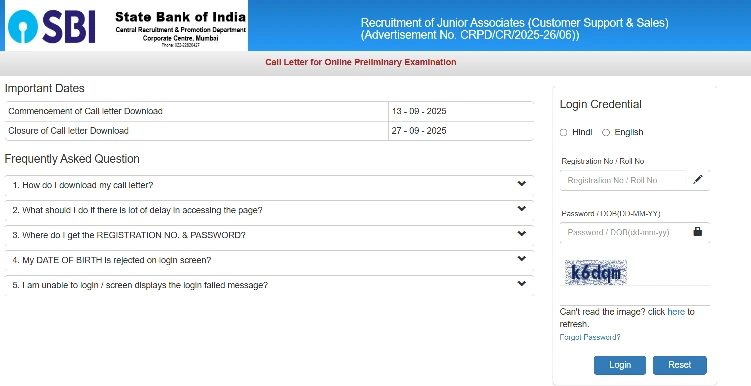Focus the Registration No / Roll No field
Image resolution: width=751 pixels, height=386 pixels.
pyautogui.click(x=623, y=181)
